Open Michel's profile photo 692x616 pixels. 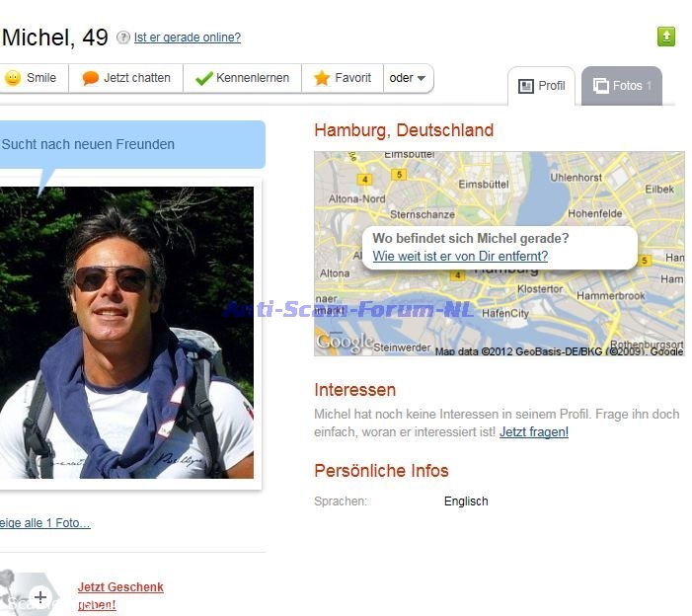pos(126,333)
